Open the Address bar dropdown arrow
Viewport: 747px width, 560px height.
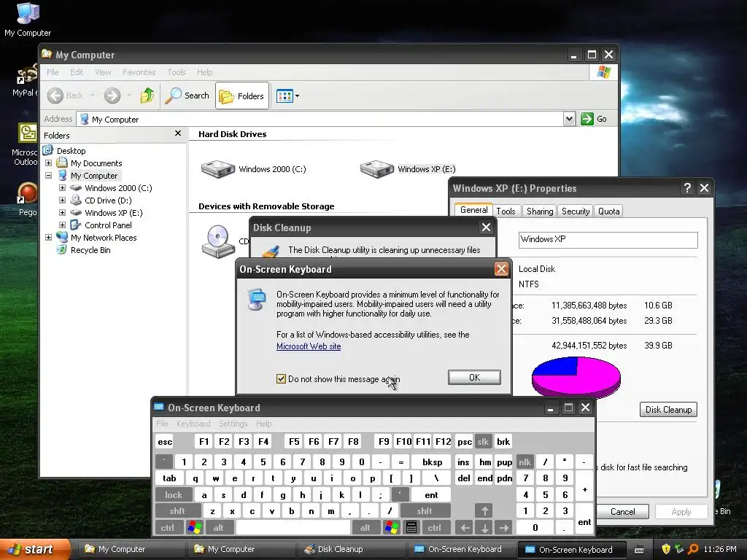569,119
